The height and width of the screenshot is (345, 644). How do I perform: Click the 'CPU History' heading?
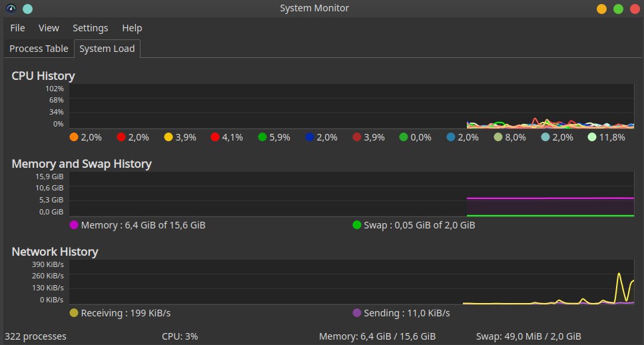tap(43, 76)
